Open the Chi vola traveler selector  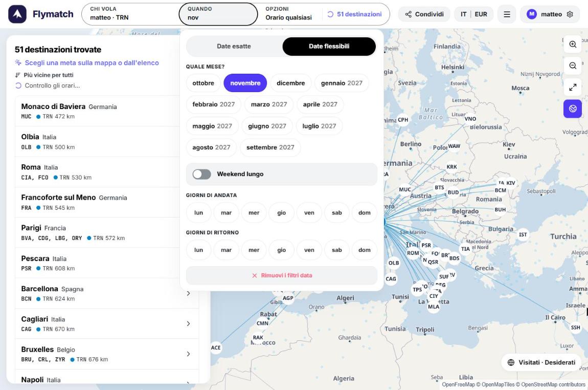(x=130, y=14)
